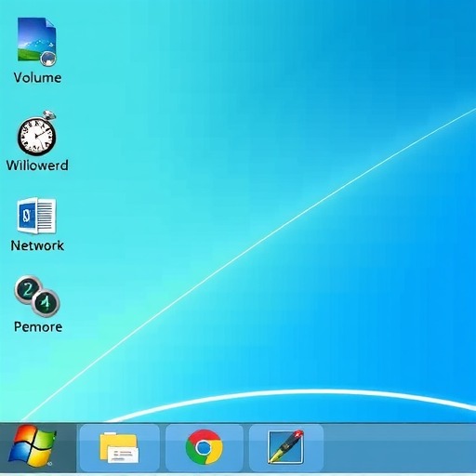Open the Windows Start button
This screenshot has height=476, width=476.
[x=32, y=445]
